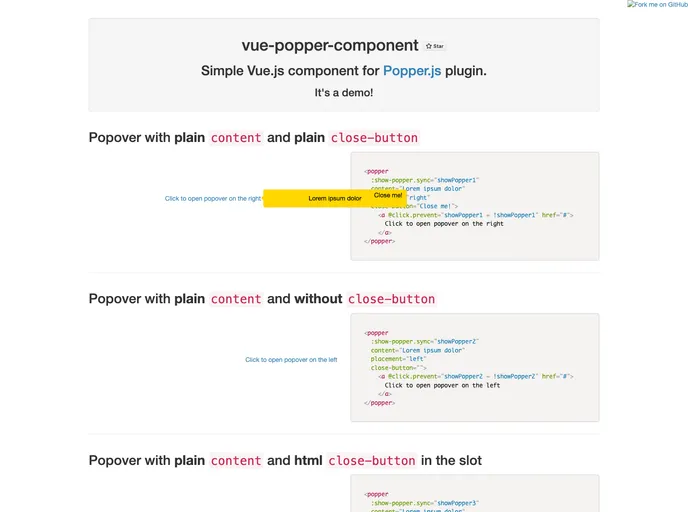Click the showPopper2 code snippet block
The height and width of the screenshot is (512, 688).
click(475, 367)
